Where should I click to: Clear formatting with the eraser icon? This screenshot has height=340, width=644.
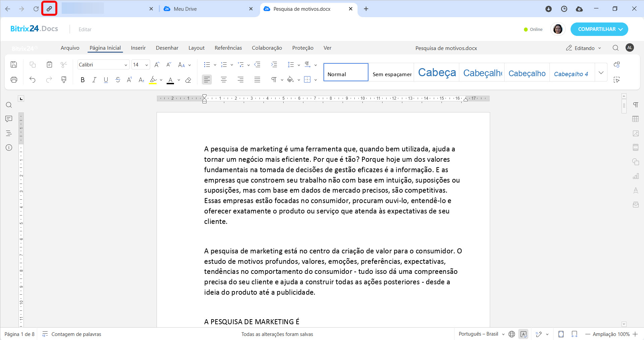188,80
